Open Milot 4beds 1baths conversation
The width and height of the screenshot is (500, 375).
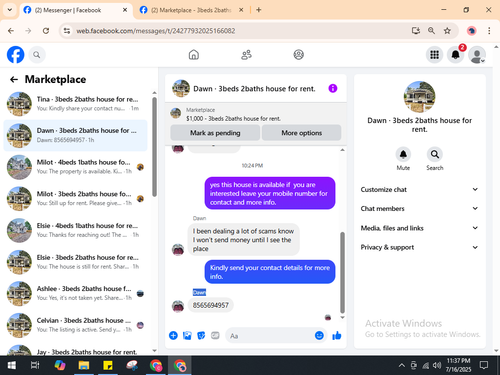[75, 167]
